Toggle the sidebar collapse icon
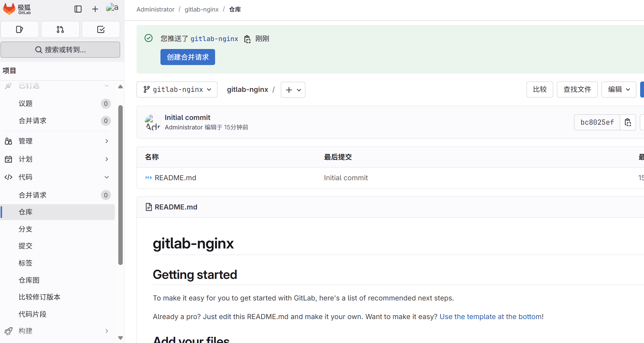 [78, 9]
